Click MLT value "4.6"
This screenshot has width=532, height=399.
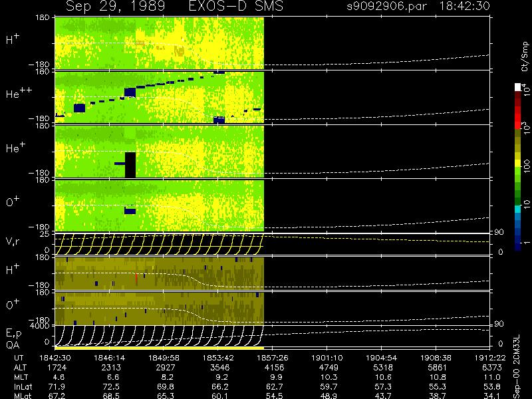[x=59, y=377]
